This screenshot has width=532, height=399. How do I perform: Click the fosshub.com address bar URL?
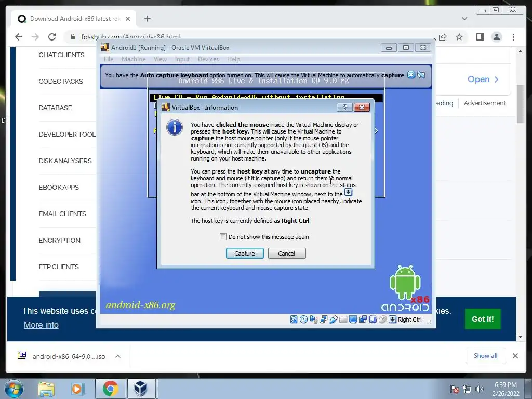click(130, 37)
